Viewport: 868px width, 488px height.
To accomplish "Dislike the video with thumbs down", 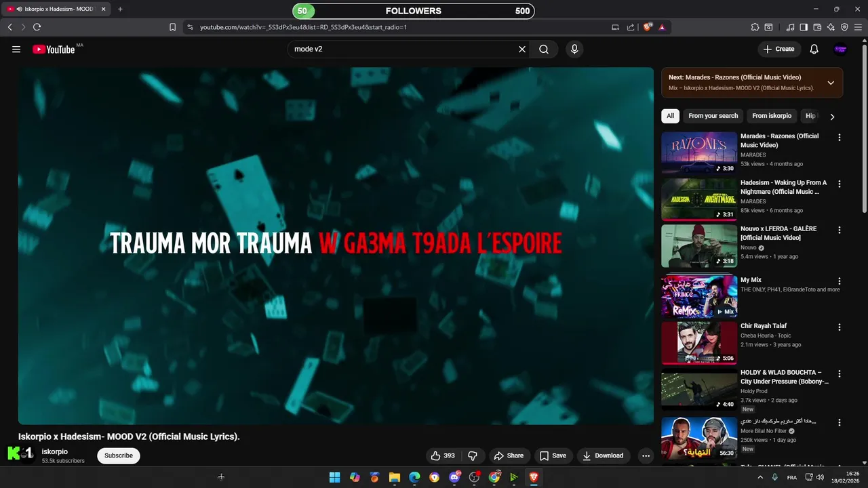I will click(473, 455).
